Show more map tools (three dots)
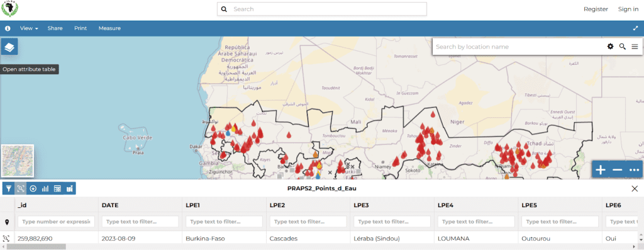This screenshot has height=250, width=644. [634, 169]
